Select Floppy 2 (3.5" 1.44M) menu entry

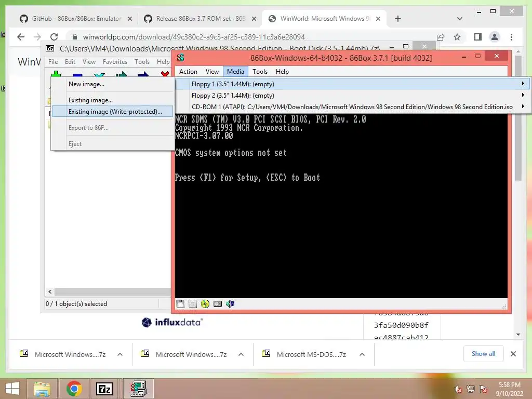(x=353, y=96)
